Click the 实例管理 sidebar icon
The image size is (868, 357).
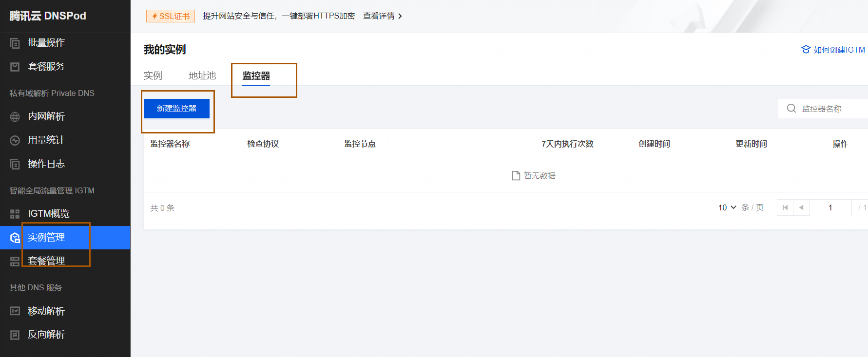click(15, 238)
